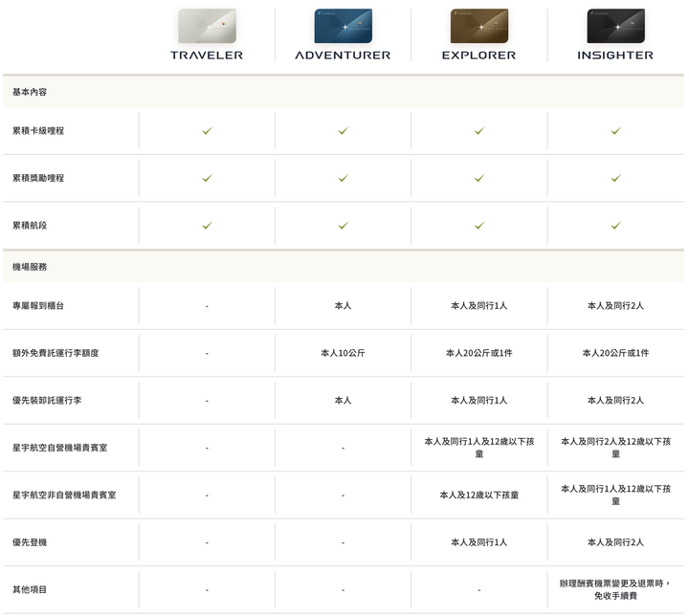
Task: Click the 優先裝卸託運行李 row label
Action: 47,401
